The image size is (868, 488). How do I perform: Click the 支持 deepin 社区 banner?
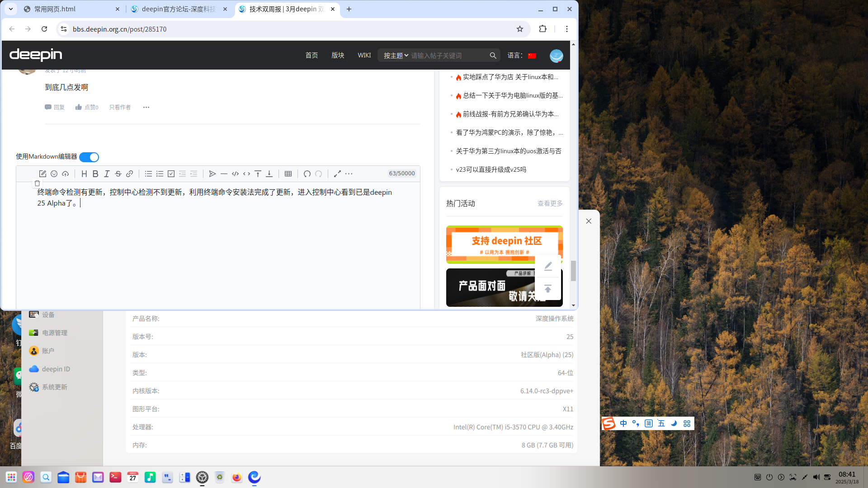[504, 244]
